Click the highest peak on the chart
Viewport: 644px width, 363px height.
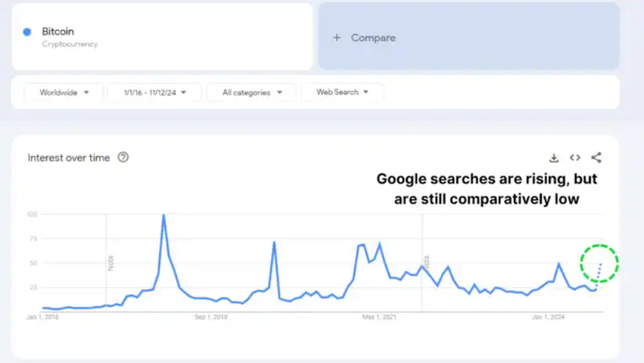pyautogui.click(x=163, y=215)
